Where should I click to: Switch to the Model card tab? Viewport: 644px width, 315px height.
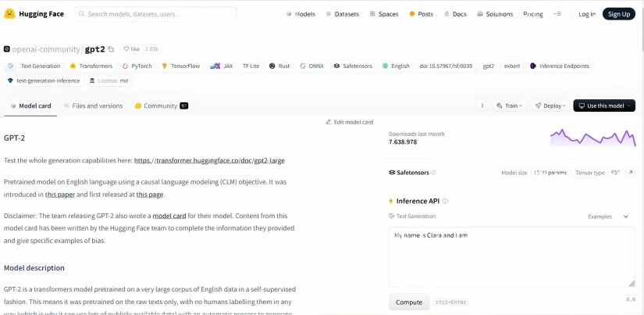click(x=30, y=106)
